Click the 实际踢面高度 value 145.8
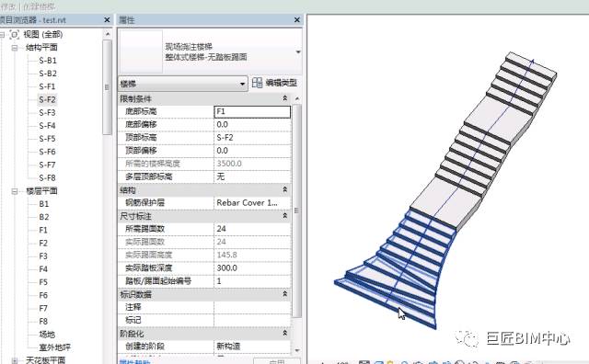 coord(252,255)
